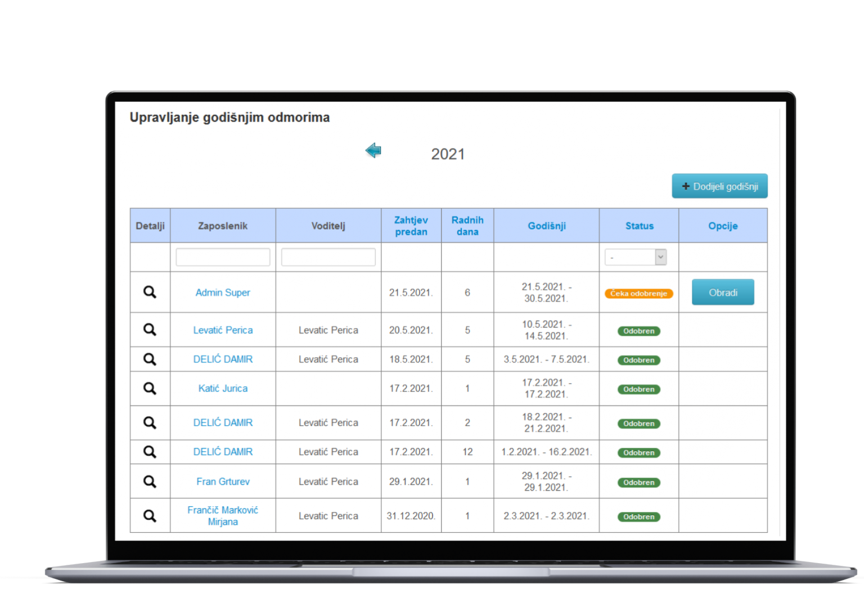
Task: Focus the Zaposlenik filter input field
Action: click(223, 257)
